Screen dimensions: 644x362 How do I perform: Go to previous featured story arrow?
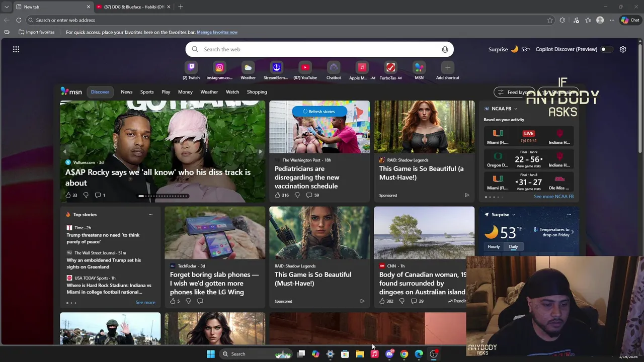[x=64, y=151]
